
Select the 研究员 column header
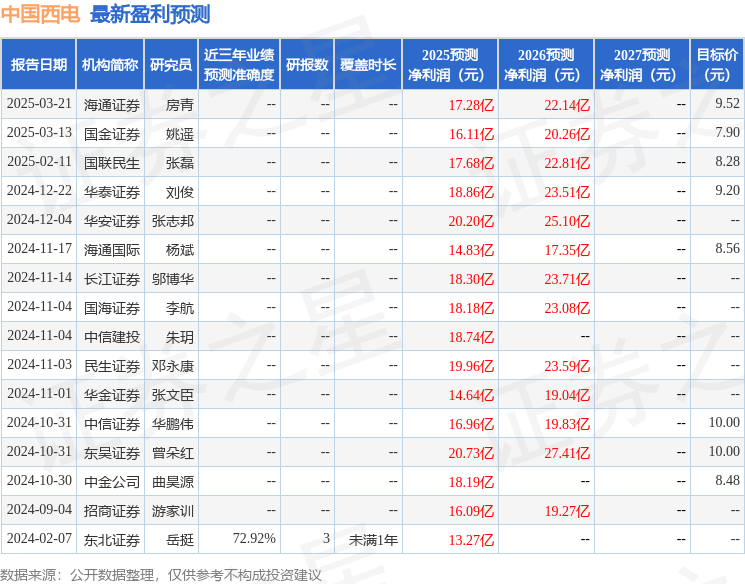171,65
